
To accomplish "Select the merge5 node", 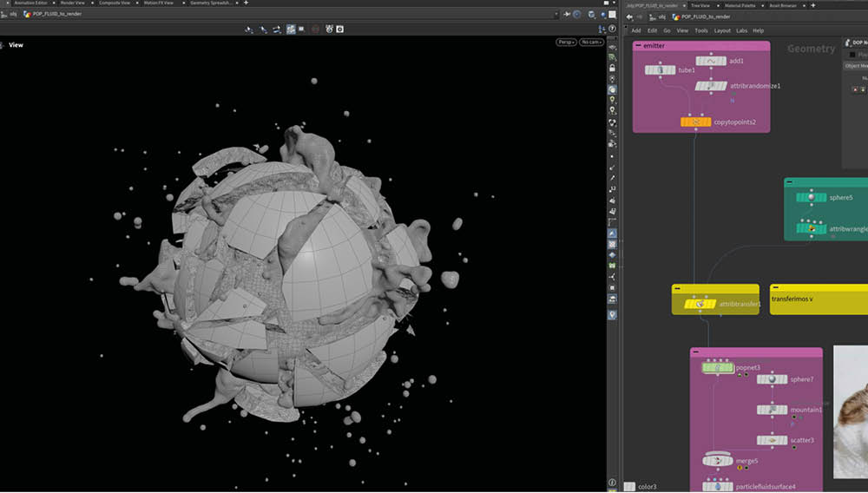I will (718, 460).
